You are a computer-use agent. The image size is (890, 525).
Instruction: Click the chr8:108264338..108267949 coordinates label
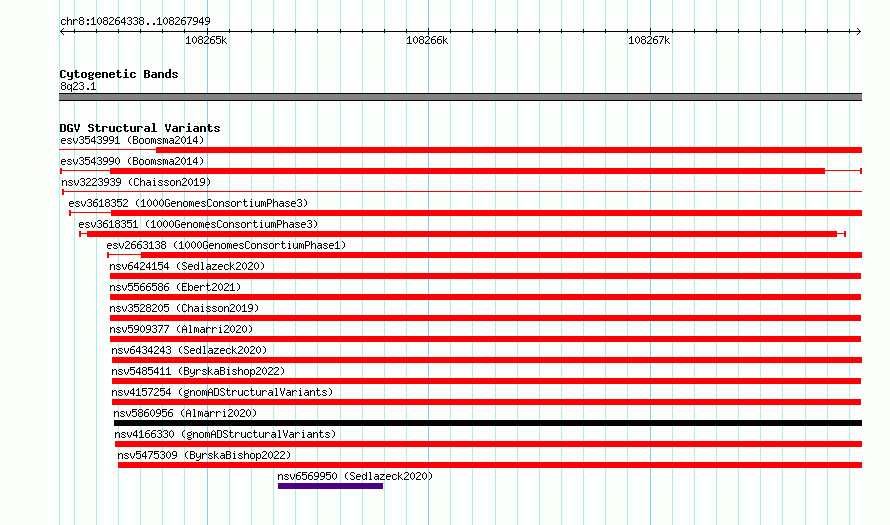135,21
